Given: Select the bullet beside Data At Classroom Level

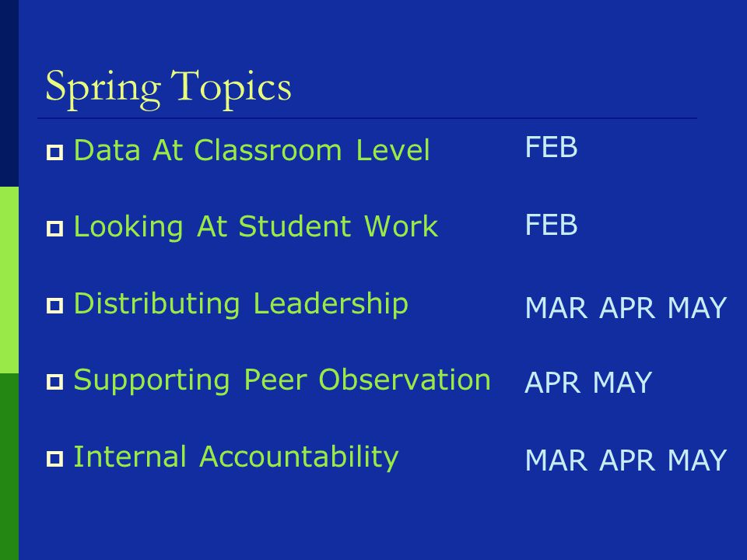Looking at the screenshot, I should click(54, 152).
